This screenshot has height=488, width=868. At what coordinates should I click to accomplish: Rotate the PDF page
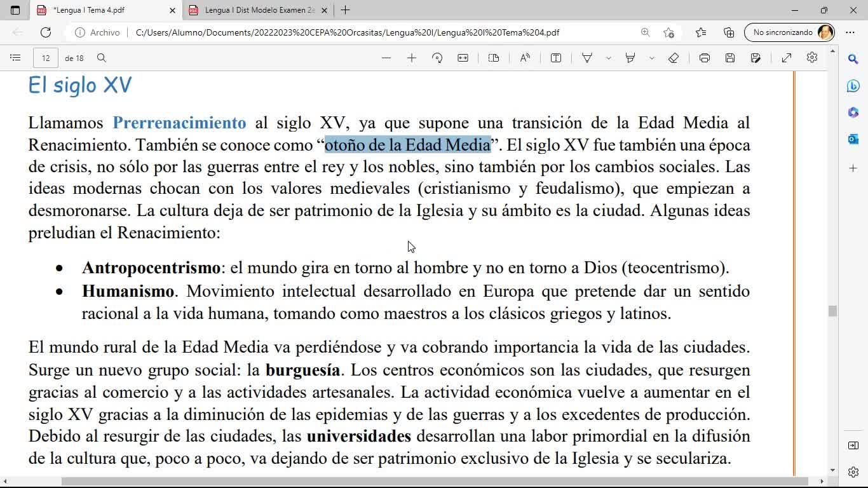coord(437,58)
